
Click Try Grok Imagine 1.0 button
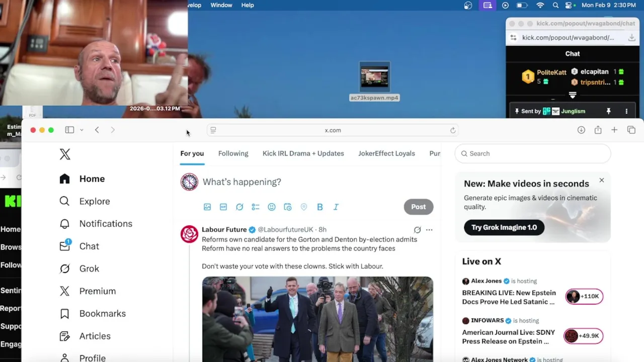tap(504, 227)
